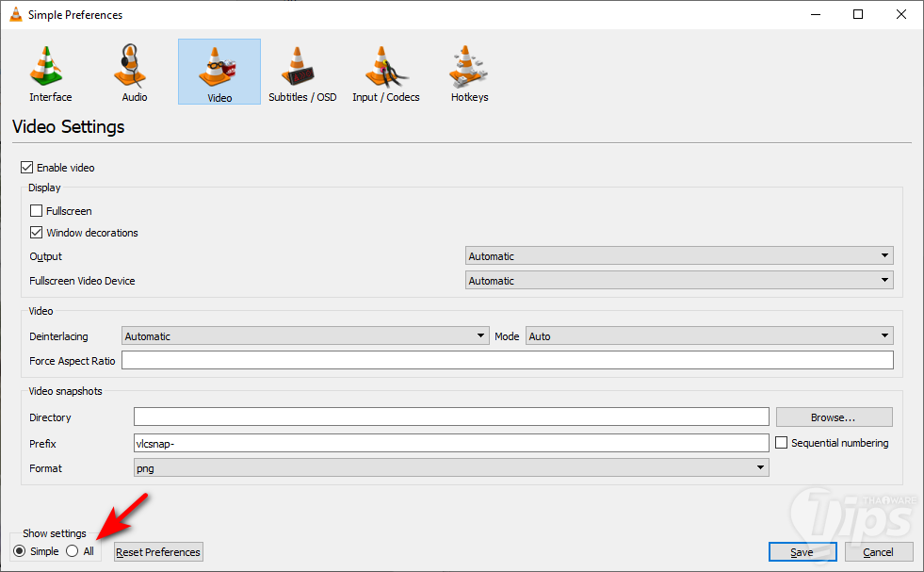Open Input / Codecs preferences
The image size is (924, 572).
point(386,74)
